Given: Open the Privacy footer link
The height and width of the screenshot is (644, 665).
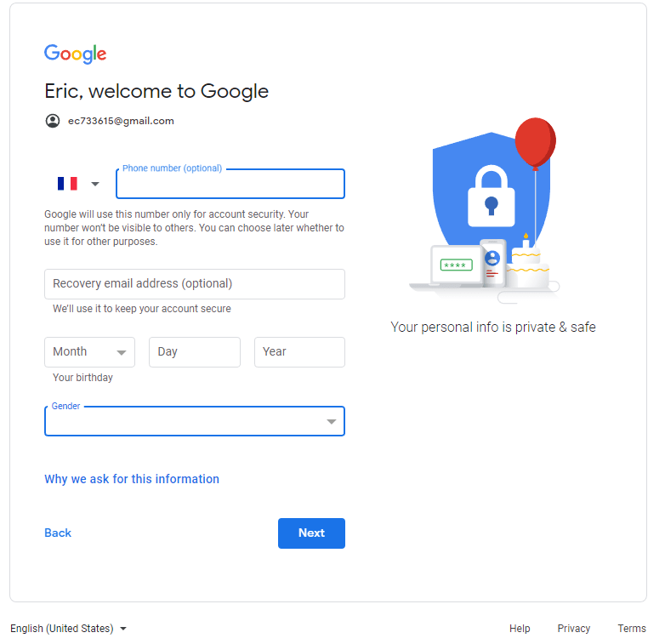Looking at the screenshot, I should tap(573, 629).
